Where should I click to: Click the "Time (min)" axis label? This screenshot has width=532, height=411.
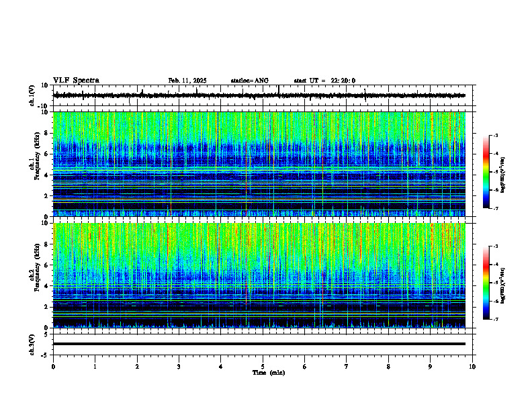269,373
